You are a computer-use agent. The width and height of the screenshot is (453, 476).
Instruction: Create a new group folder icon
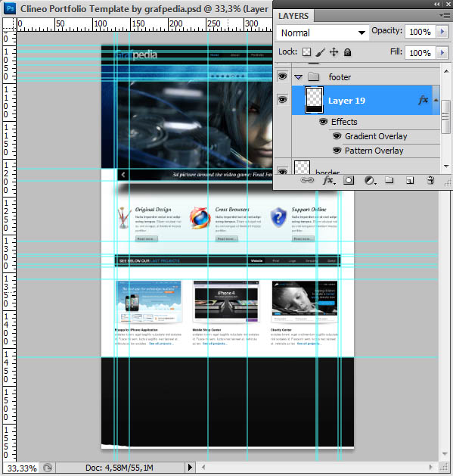click(x=389, y=180)
